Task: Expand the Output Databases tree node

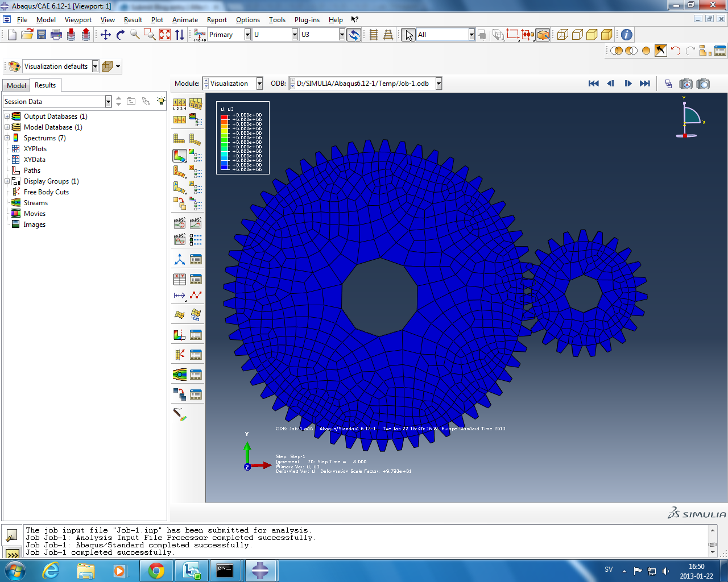Action: pyautogui.click(x=7, y=117)
